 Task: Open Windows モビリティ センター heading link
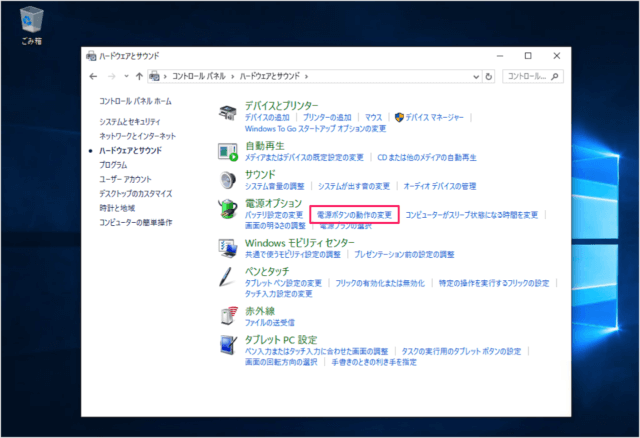[300, 243]
